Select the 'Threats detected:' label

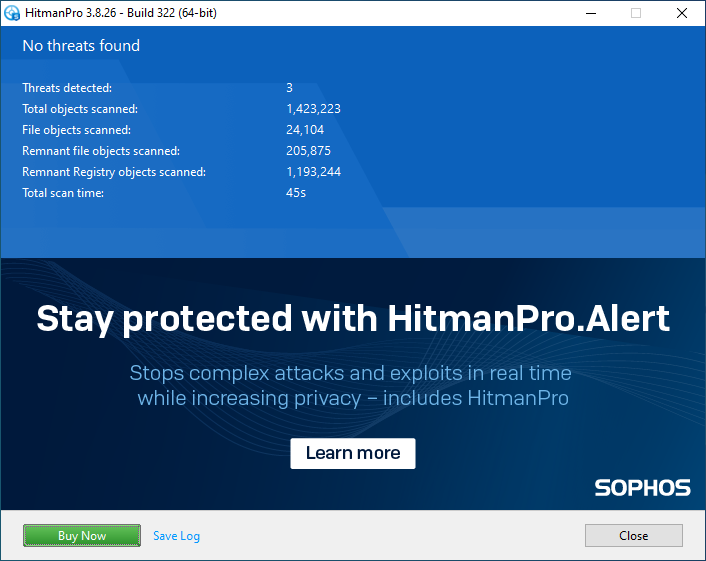click(x=67, y=88)
